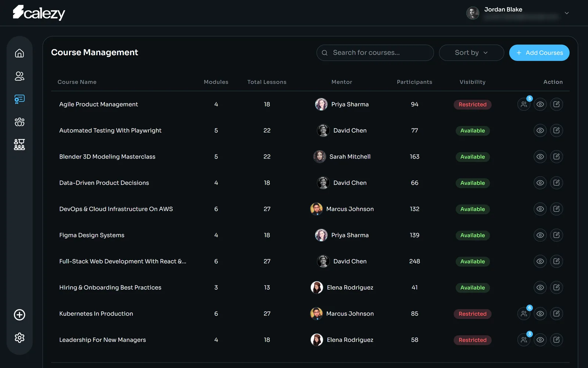Image resolution: width=588 pixels, height=368 pixels.
Task: Open the Leadership For New Managers course
Action: pos(103,340)
